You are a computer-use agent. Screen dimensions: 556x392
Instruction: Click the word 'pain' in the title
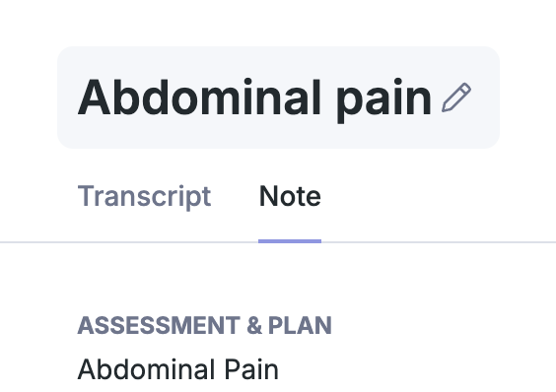click(x=383, y=101)
